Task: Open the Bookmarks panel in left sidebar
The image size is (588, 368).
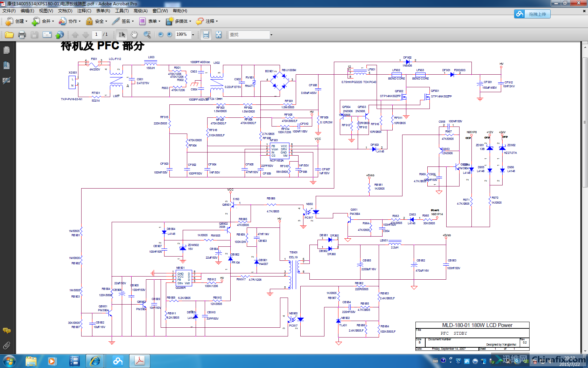Action: coord(6,66)
